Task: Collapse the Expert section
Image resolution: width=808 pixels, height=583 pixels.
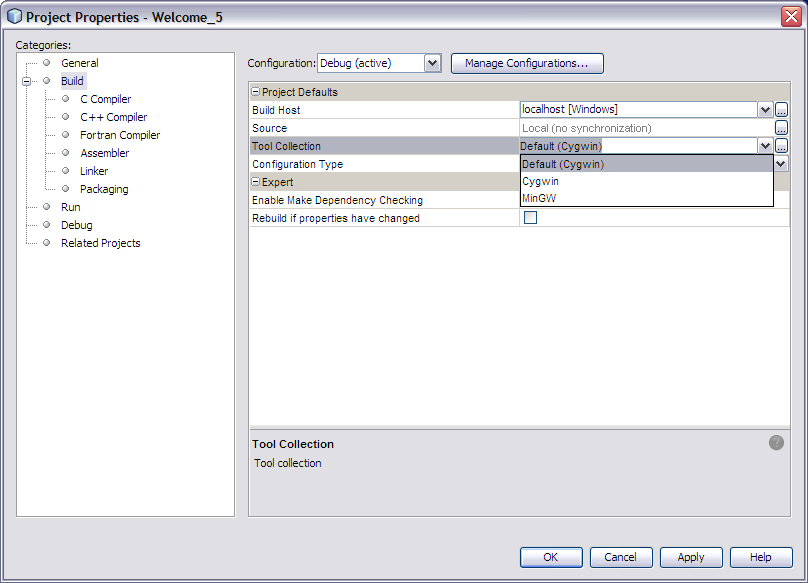Action: point(256,182)
